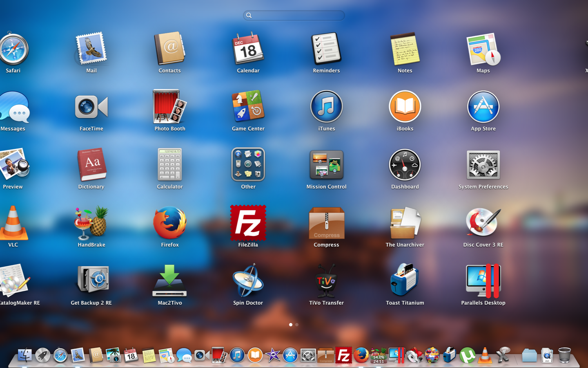588x368 pixels.
Task: Open System Preferences in Launchpad grid
Action: pyautogui.click(x=483, y=165)
